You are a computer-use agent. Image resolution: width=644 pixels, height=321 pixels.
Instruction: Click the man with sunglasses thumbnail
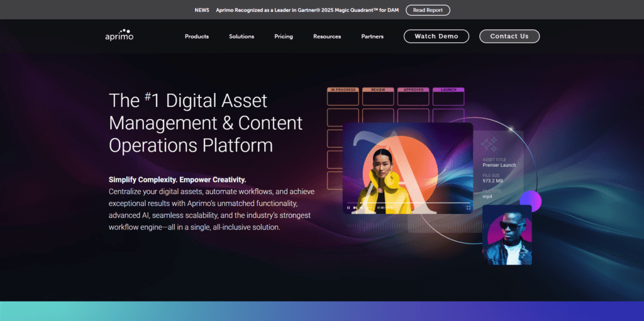(x=507, y=235)
